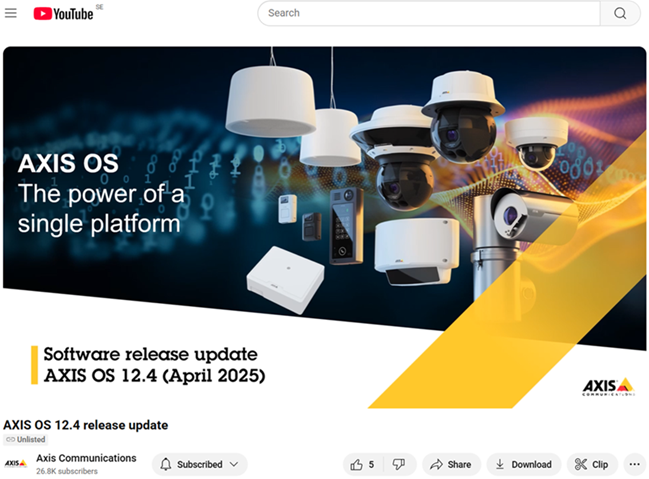The image size is (649, 479).
Task: Go to YouTube home via logo
Action: tap(63, 14)
